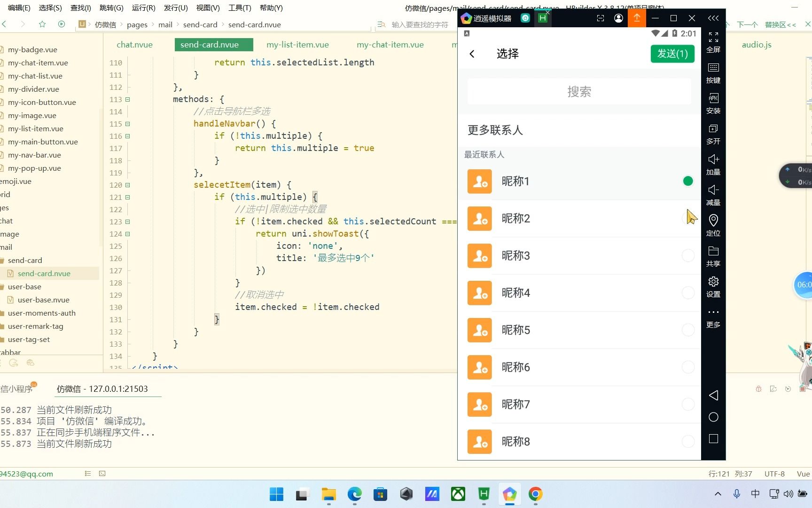Open the Windows Start menu
This screenshot has width=812, height=508.
pos(276,494)
